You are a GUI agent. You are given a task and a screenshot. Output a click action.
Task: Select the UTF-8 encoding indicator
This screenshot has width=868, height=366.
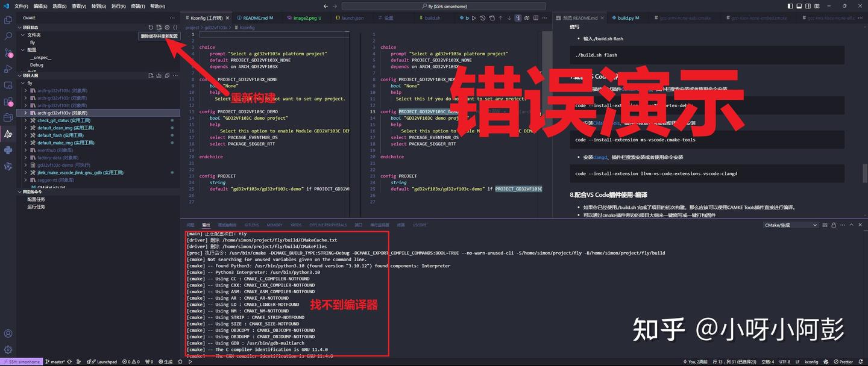tap(785, 362)
